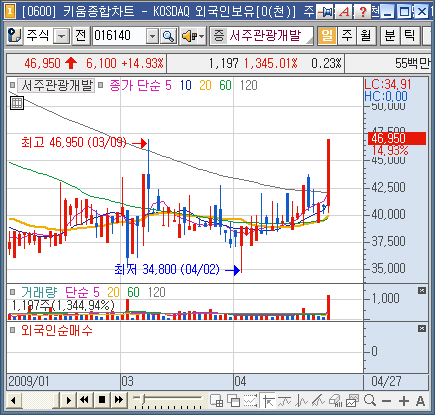Select the 틱 (tick) chart tab

409,36
